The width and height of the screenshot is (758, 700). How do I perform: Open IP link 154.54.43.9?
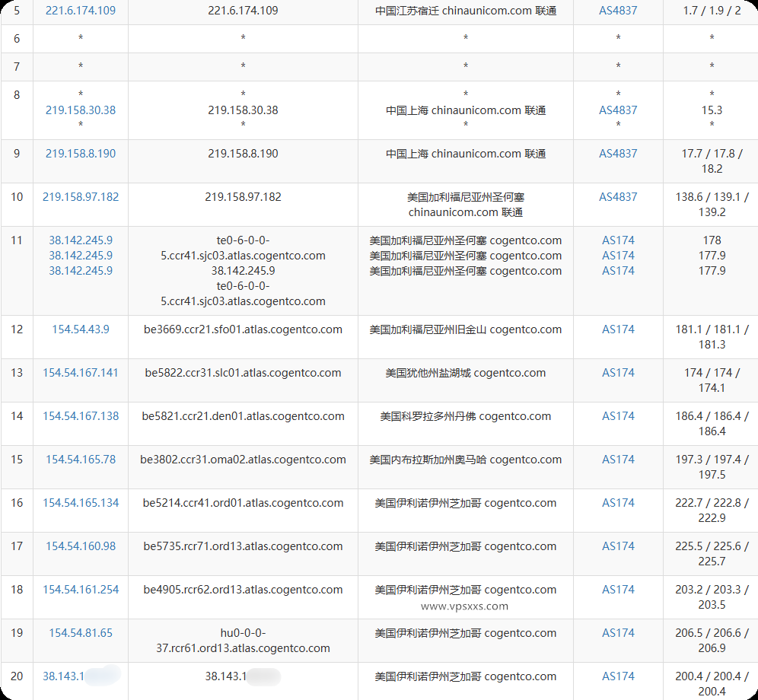click(80, 329)
